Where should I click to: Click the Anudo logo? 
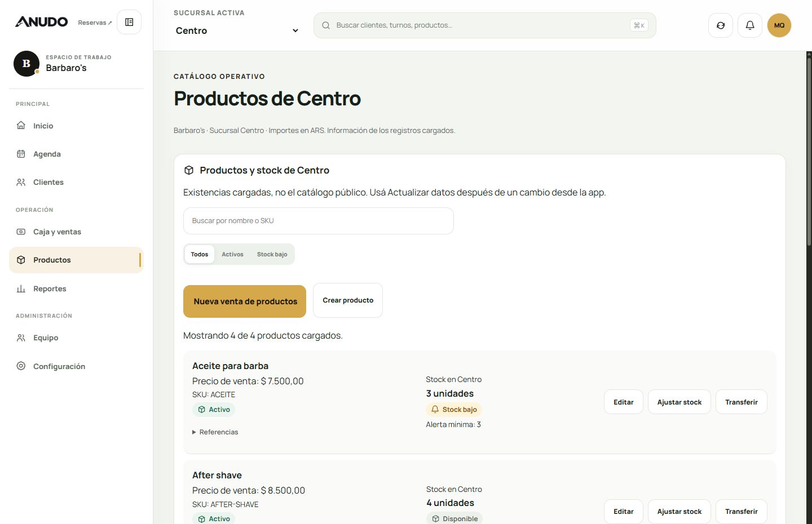[41, 22]
